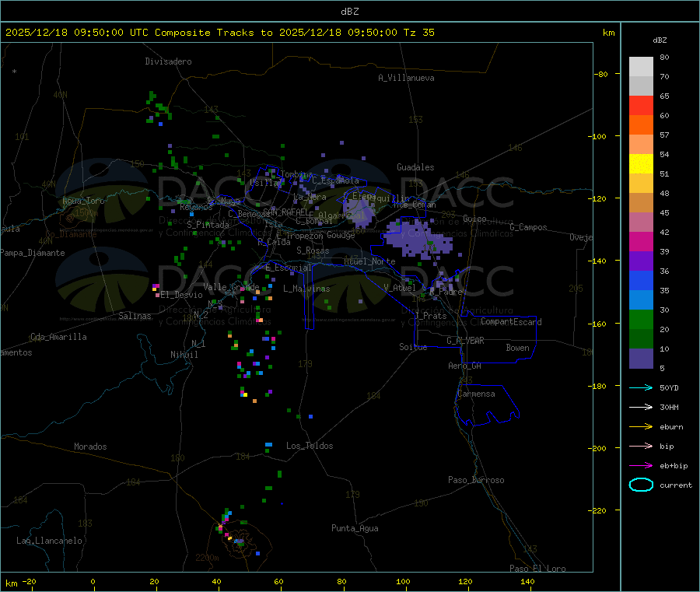
Task: Click the Divisadero map label
Action: click(168, 61)
